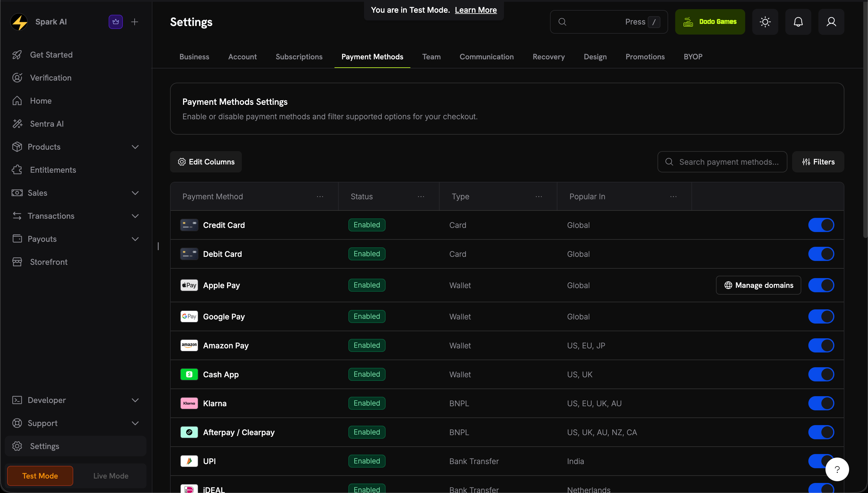
Task: Select the Test Mode button
Action: (x=40, y=476)
